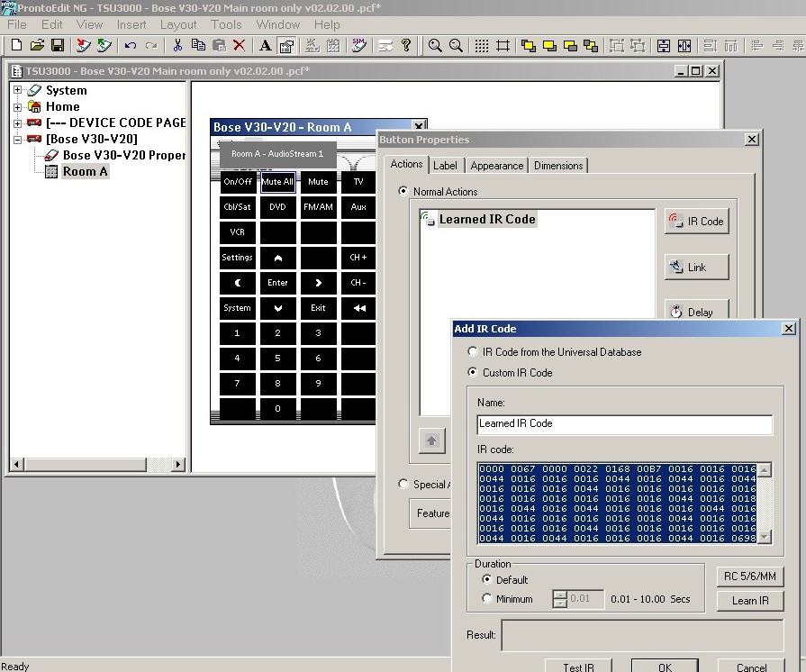Image resolution: width=806 pixels, height=672 pixels.
Task: Click the yellow question mark help icon
Action: pyautogui.click(x=406, y=45)
